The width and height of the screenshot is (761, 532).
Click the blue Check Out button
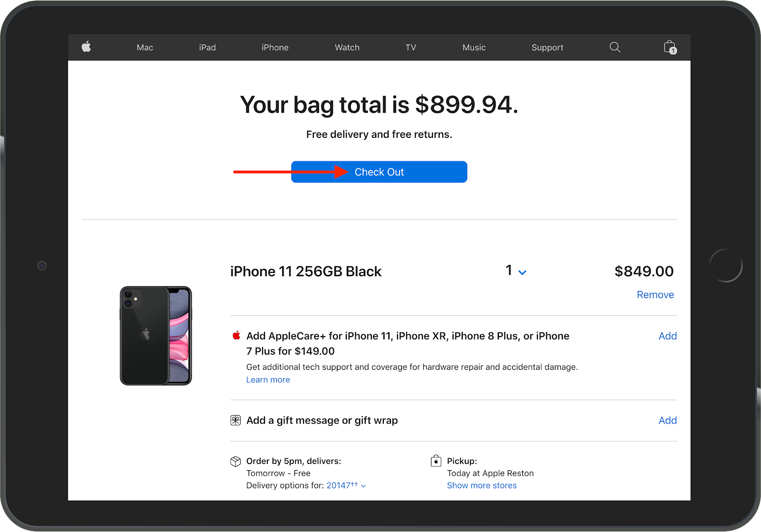379,172
